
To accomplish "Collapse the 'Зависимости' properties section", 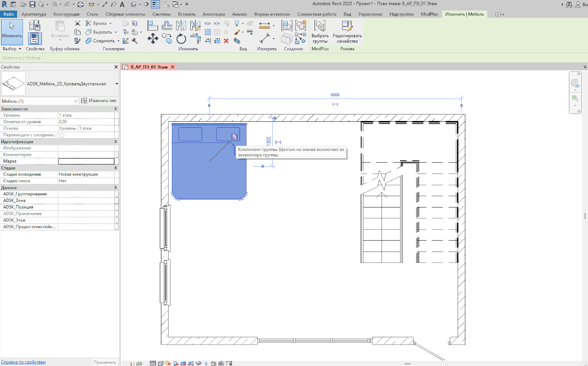I will [115, 109].
